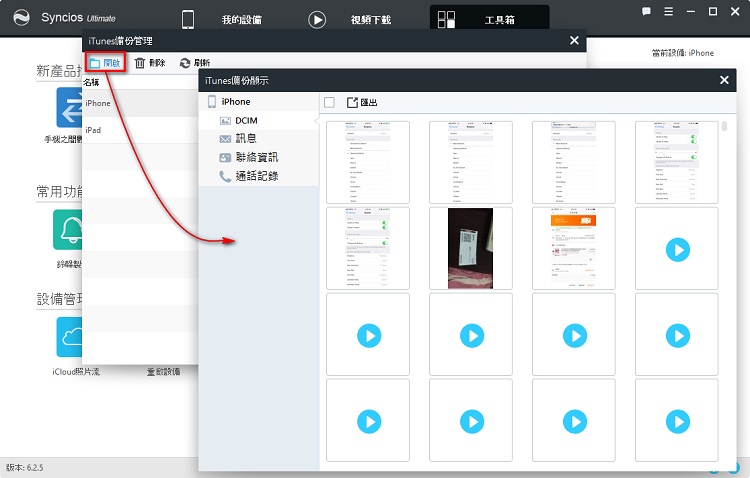Select the dark photo thumbnail of a card
Screen dimensions: 750x478
471,248
